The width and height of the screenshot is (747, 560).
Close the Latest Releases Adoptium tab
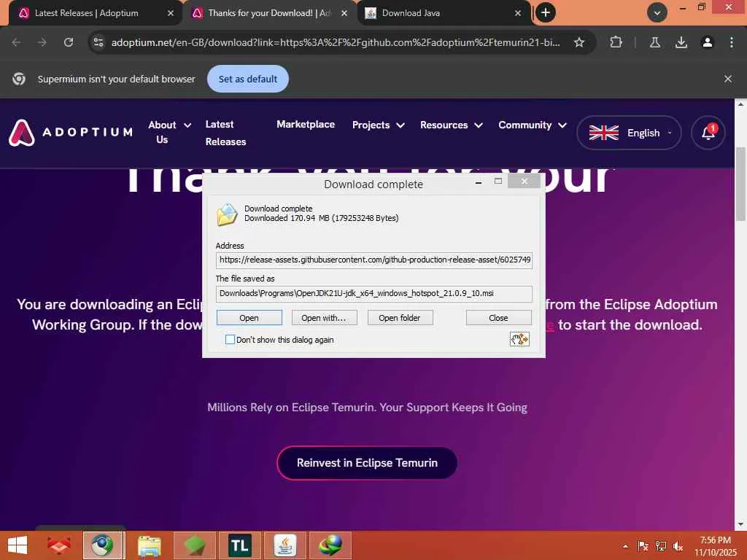171,13
